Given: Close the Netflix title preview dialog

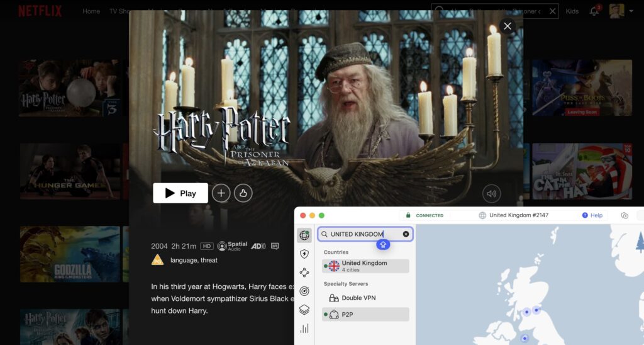Looking at the screenshot, I should (x=508, y=26).
